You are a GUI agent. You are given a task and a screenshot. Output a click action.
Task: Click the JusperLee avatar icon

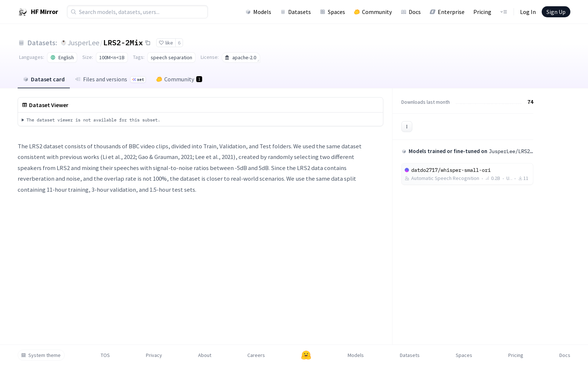point(64,43)
